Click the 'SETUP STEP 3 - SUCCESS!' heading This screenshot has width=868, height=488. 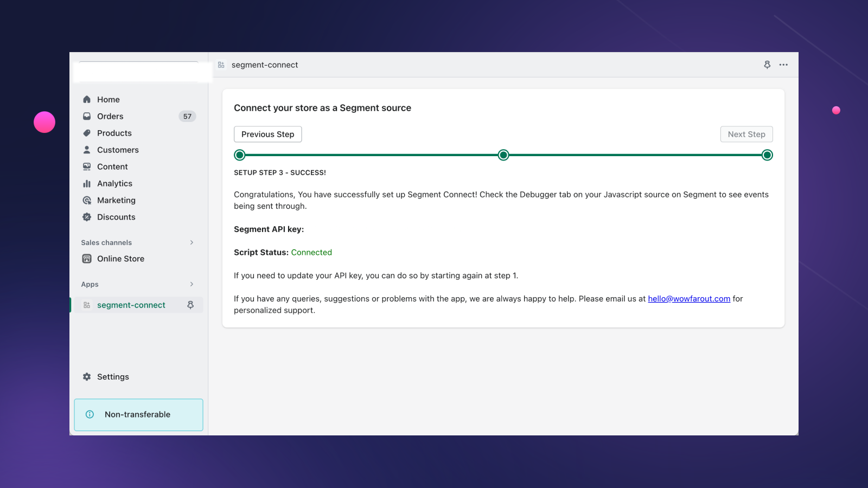point(280,172)
